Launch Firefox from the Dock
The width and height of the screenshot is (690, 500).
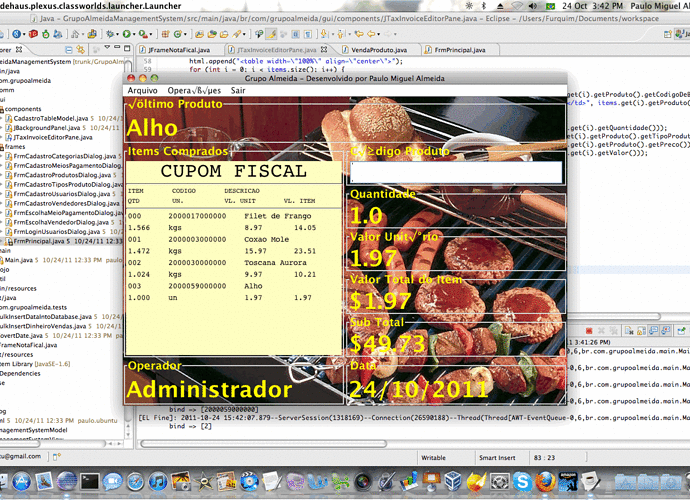point(545,481)
